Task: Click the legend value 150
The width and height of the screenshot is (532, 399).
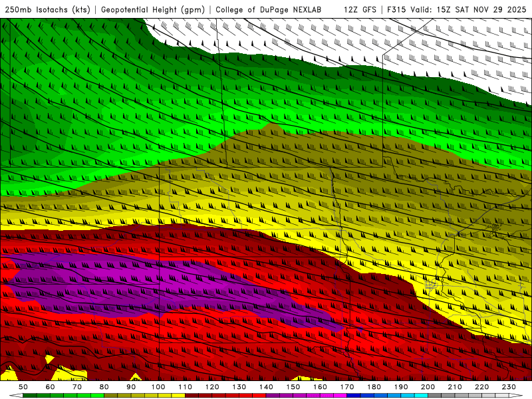Action: point(293,387)
